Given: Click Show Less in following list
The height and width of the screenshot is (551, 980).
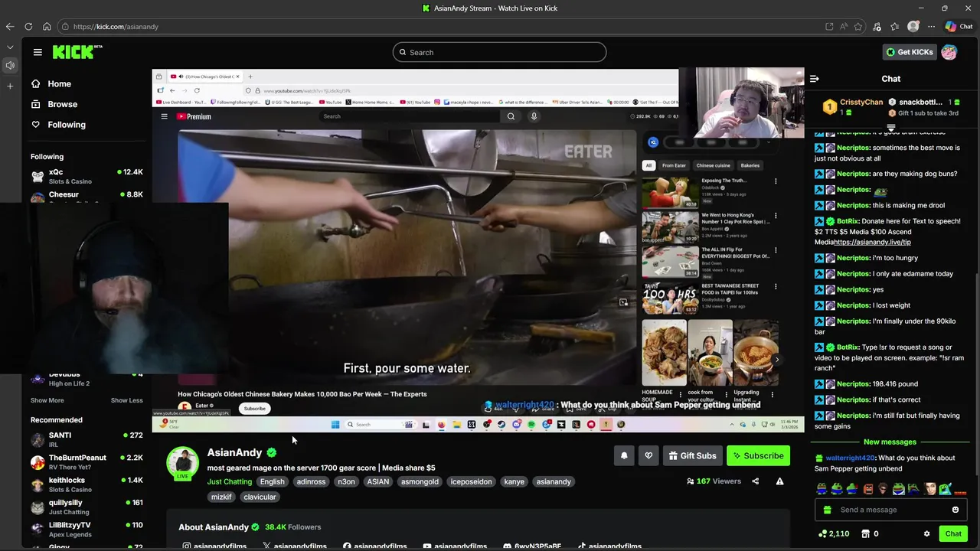Looking at the screenshot, I should coord(126,400).
